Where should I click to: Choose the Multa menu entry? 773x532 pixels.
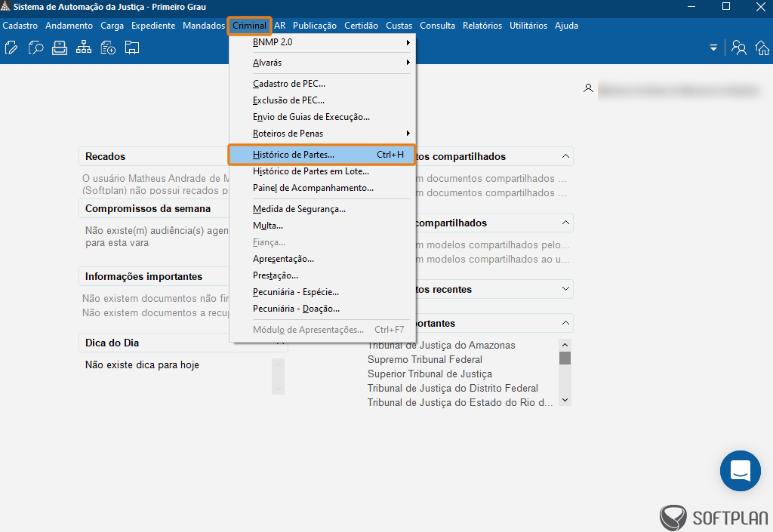click(x=323, y=226)
